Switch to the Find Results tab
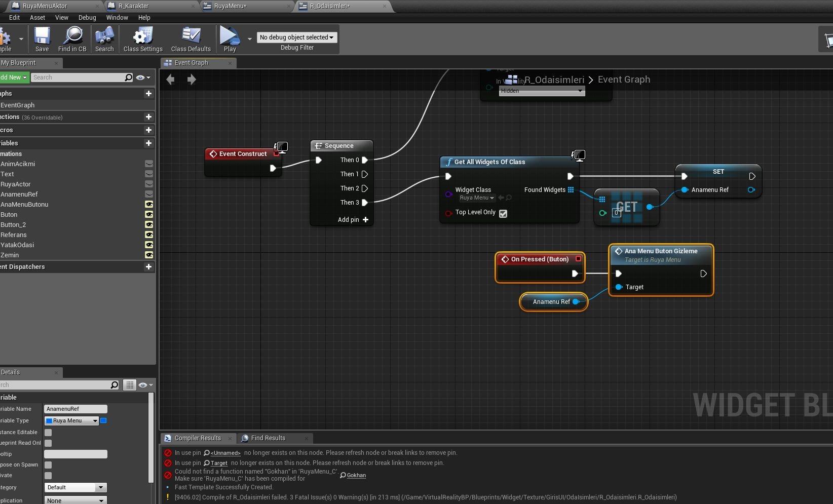This screenshot has height=504, width=833. pyautogui.click(x=268, y=438)
